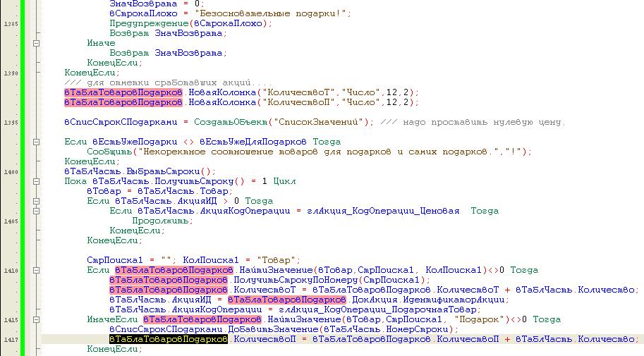Click the Предупреждение function call
This screenshot has width=644, height=356.
click(x=149, y=23)
